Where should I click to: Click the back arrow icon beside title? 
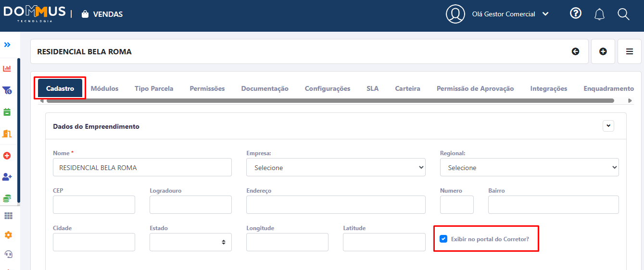[575, 51]
